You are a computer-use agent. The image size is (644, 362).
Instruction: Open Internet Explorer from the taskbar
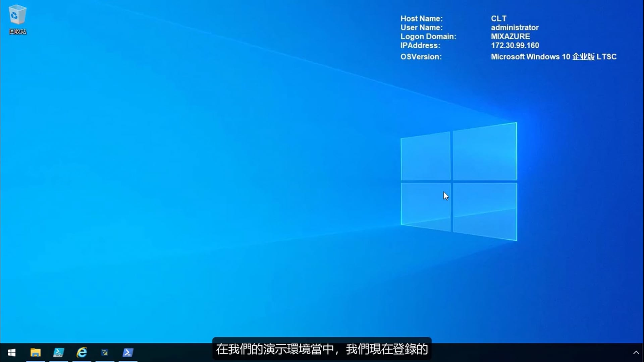point(82,353)
